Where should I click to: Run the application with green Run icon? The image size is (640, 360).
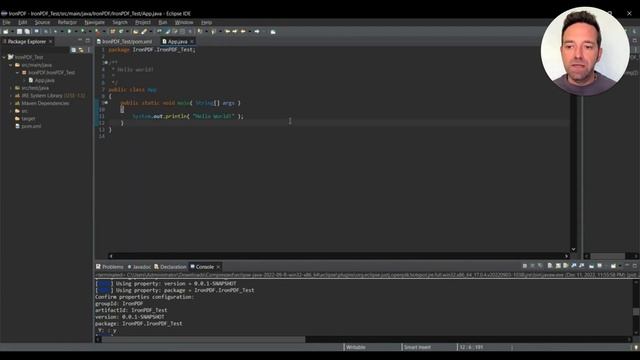[x=69, y=31]
